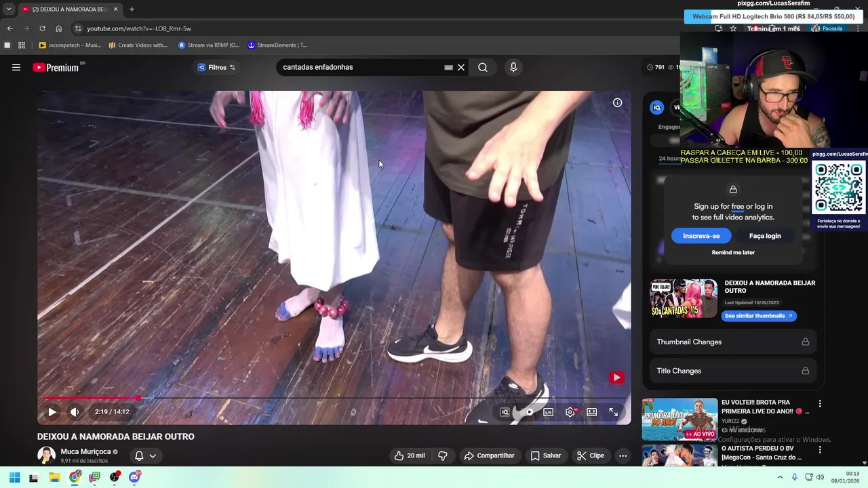Open site info icon in address bar

pyautogui.click(x=78, y=28)
